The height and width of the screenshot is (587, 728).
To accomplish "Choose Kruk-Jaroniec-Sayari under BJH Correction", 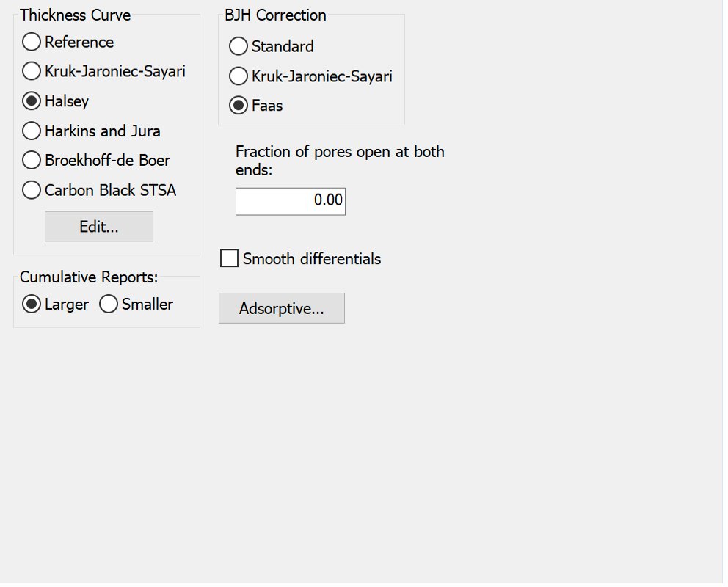I will point(239,76).
